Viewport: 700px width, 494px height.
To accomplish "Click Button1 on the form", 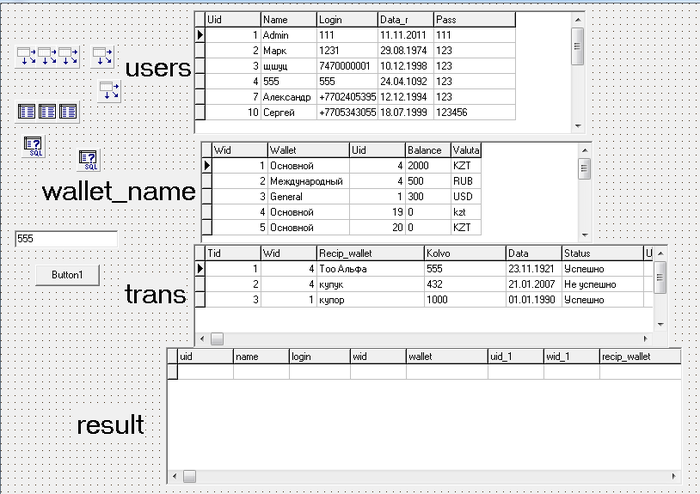I will [66, 275].
